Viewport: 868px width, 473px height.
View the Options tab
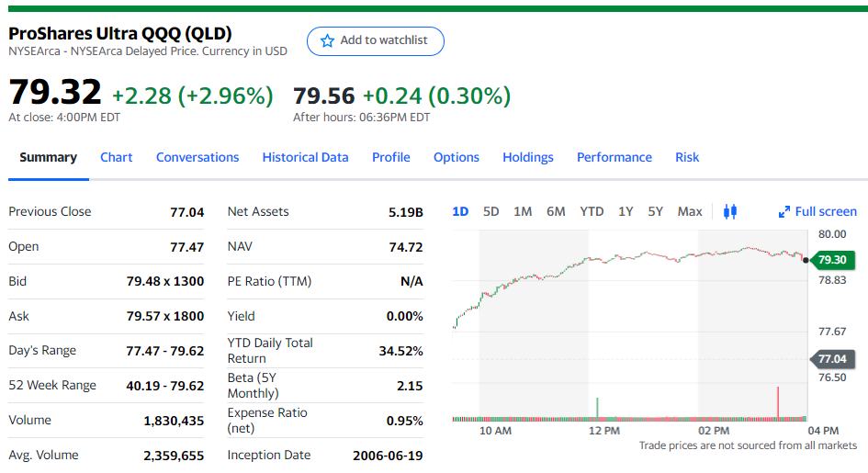(457, 158)
